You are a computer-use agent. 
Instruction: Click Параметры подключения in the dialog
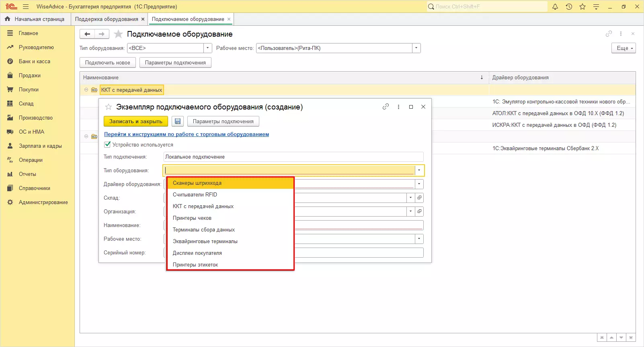[223, 121]
